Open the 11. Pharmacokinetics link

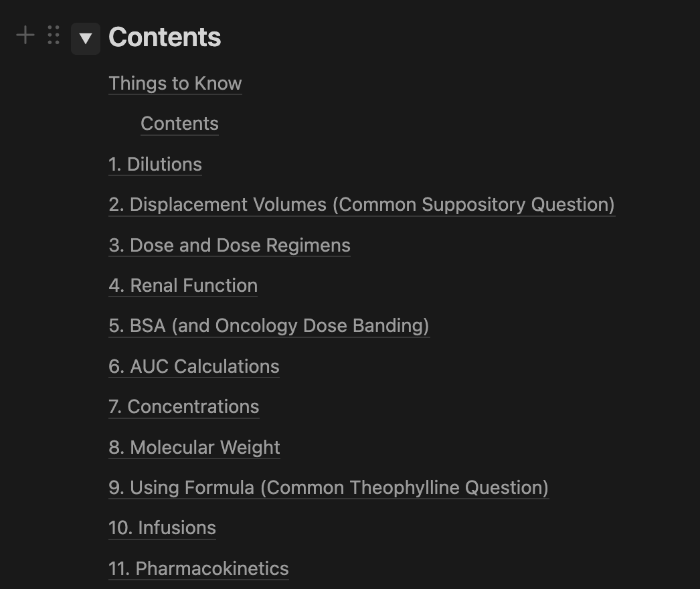(199, 568)
